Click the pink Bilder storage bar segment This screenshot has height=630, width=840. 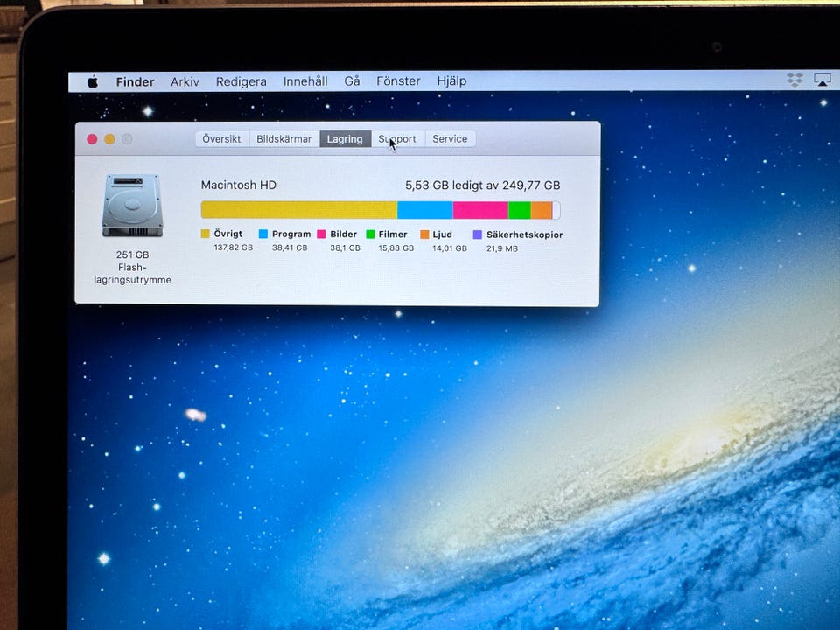480,210
